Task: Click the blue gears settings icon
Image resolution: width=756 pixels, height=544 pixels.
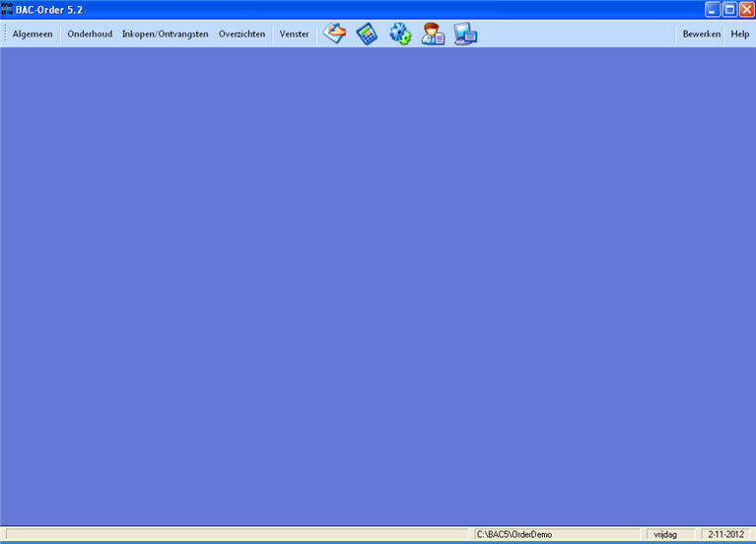Action: tap(399, 34)
